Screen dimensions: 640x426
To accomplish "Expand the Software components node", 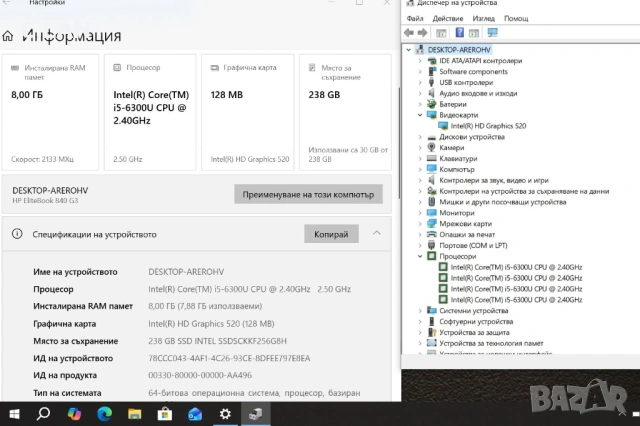I will 420,71.
